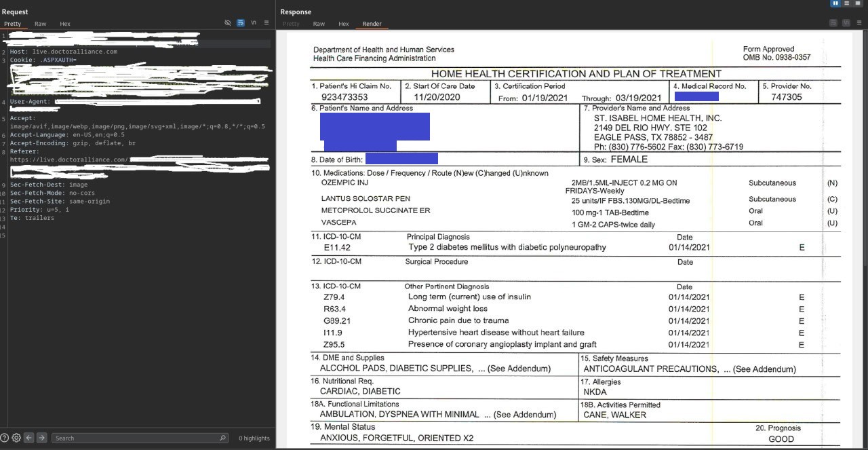Viewport: 868px width, 450px height.
Task: Toggle Pretty formatting on the Response
Action: pyautogui.click(x=291, y=23)
